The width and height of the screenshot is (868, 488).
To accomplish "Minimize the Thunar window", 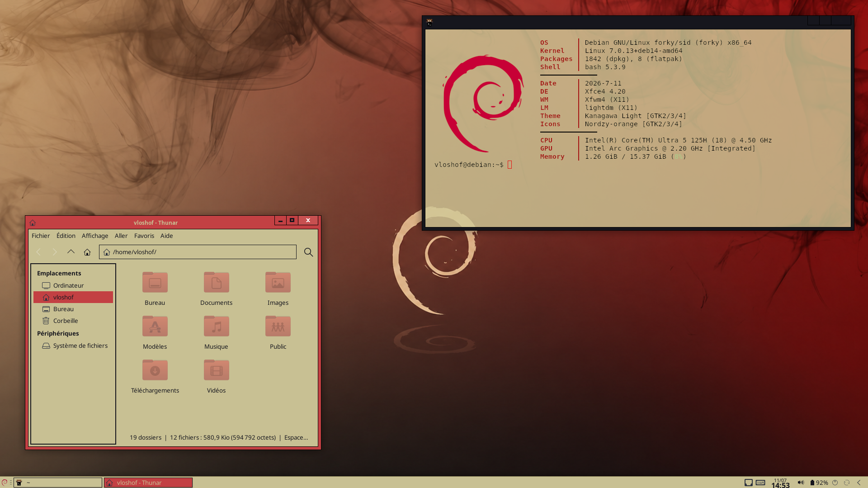I will (280, 220).
